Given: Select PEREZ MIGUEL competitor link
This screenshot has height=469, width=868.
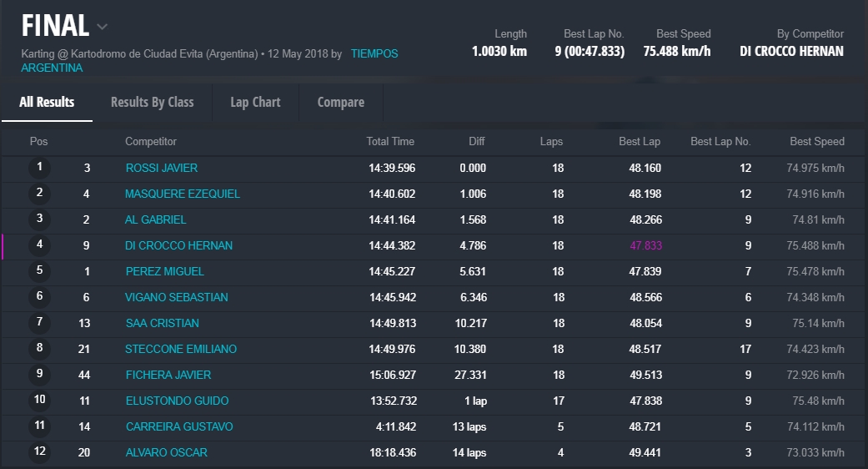Looking at the screenshot, I should (165, 271).
